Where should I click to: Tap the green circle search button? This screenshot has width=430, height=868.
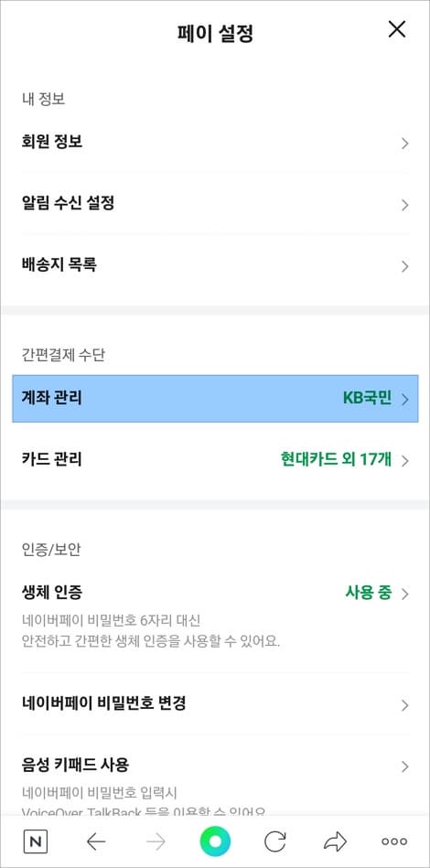(215, 842)
